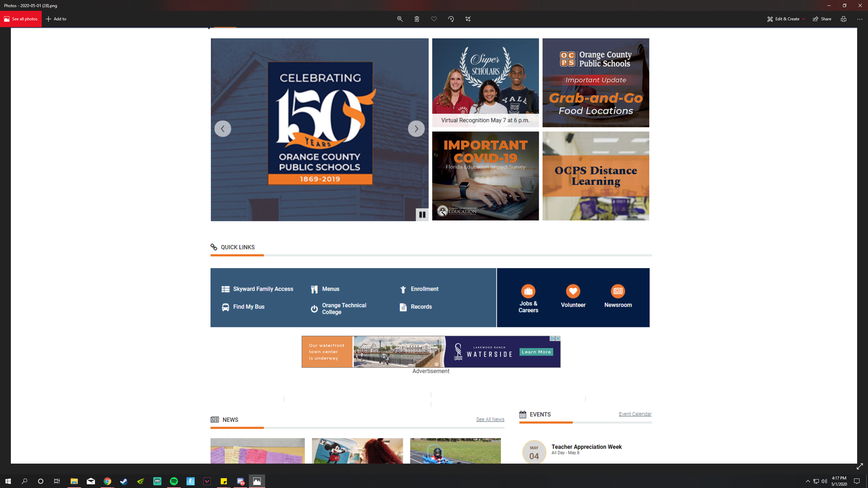Click the Photos app taskbar icon
This screenshot has width=868, height=488.
coord(257,481)
